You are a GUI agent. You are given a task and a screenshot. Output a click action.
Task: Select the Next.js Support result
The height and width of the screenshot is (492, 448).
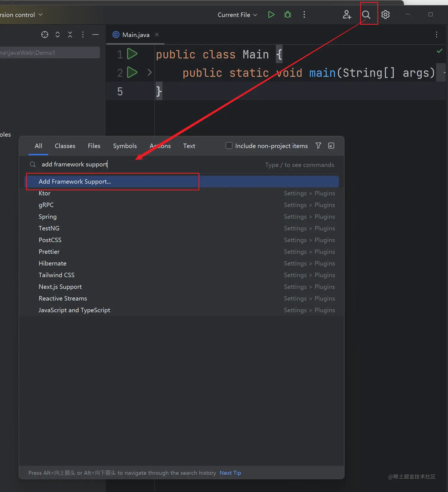coord(182,287)
